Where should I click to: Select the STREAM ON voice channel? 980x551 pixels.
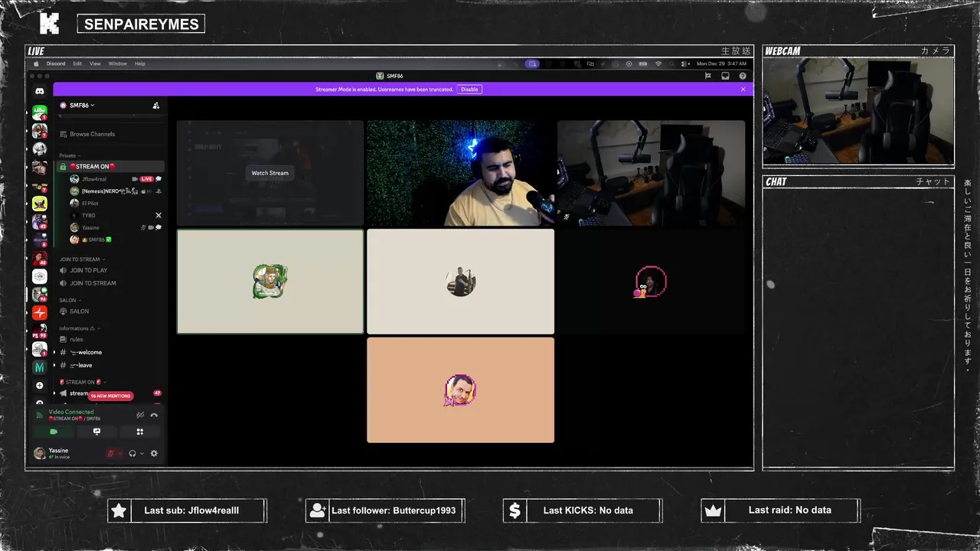click(110, 166)
